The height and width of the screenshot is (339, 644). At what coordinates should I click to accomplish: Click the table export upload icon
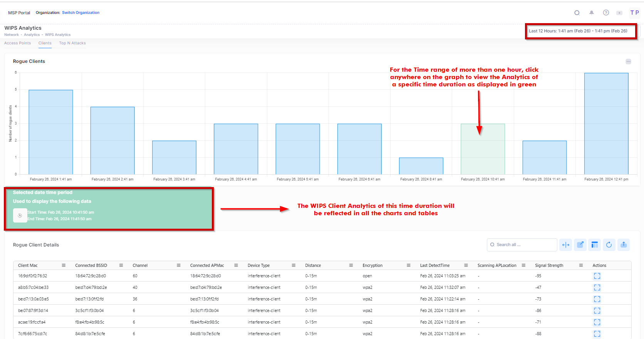tap(624, 245)
